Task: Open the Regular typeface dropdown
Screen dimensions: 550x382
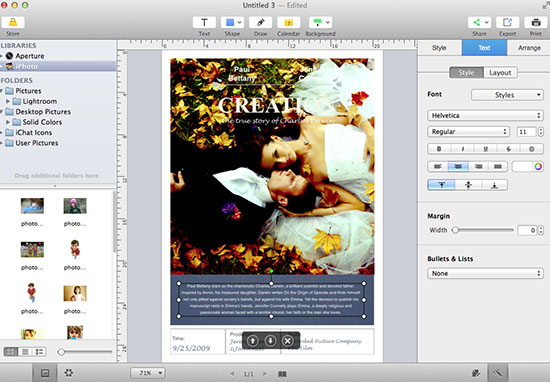Action: tap(468, 132)
